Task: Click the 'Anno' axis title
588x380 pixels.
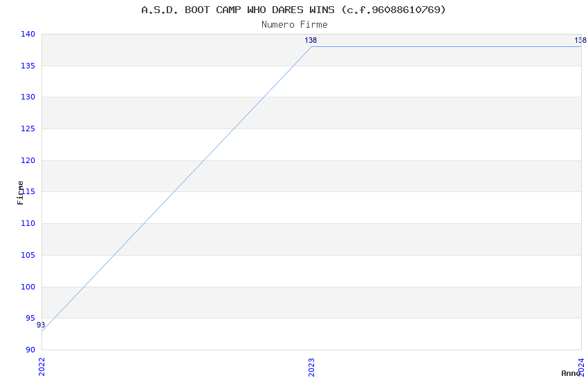Action: (571, 373)
